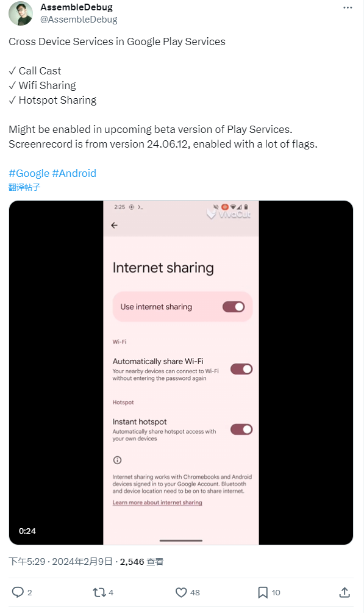
Task: Click the share/upload icon
Action: (x=344, y=592)
